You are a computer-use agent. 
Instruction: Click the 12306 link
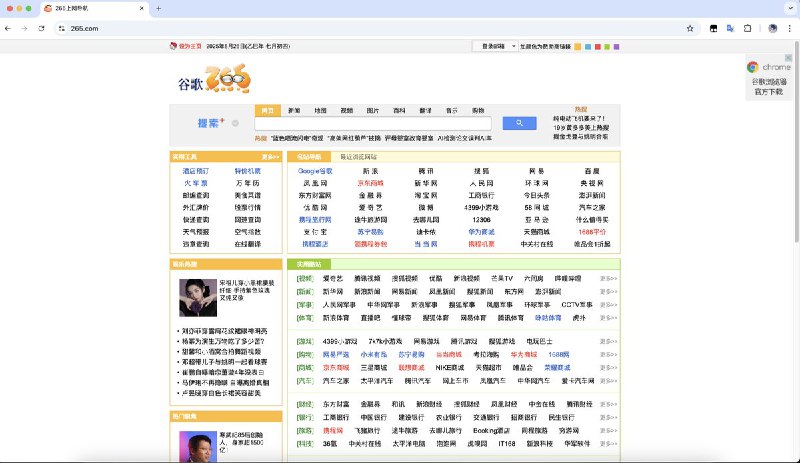click(481, 219)
